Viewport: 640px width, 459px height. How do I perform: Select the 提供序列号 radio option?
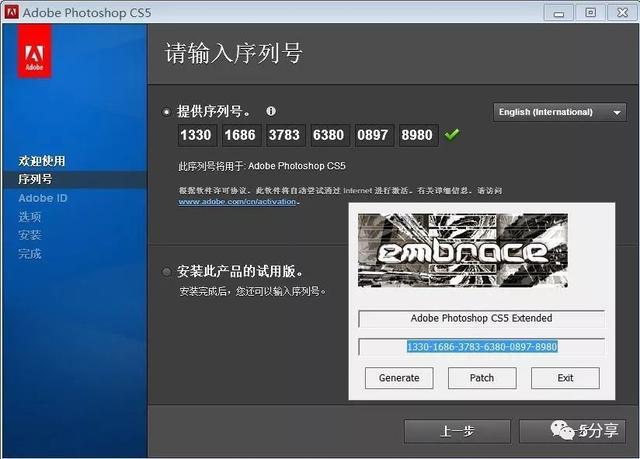166,112
